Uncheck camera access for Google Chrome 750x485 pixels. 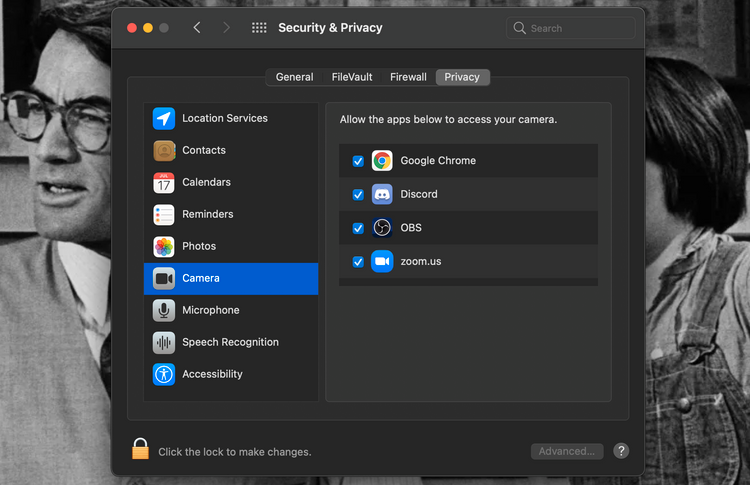point(358,161)
